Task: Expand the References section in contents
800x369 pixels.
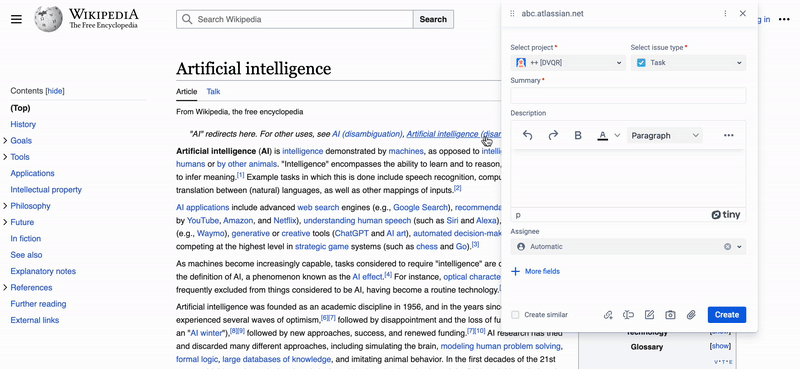Action: (x=5, y=288)
